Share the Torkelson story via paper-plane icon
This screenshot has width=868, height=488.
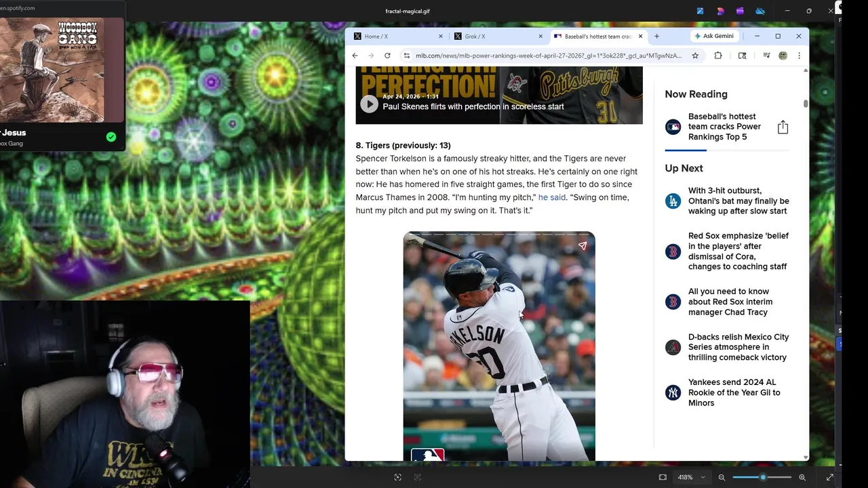pyautogui.click(x=583, y=246)
